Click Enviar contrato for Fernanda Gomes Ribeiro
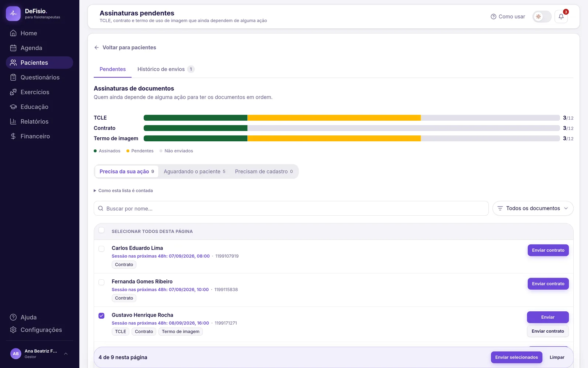The height and width of the screenshot is (368, 588). point(548,284)
